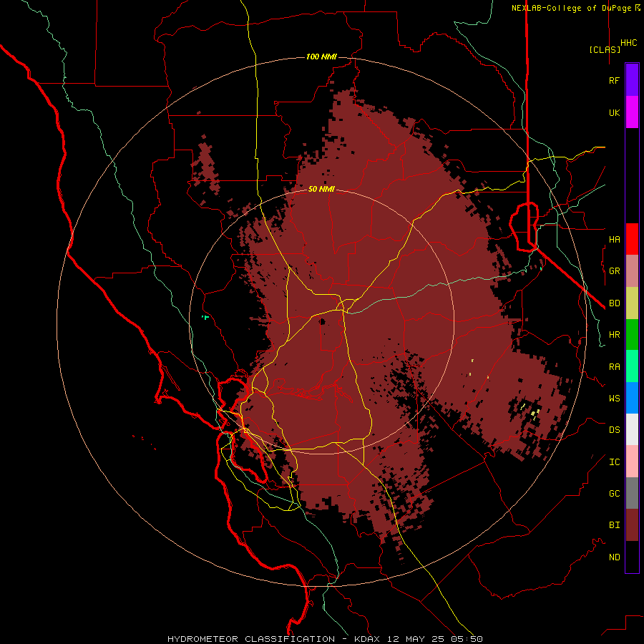Click the HHC product label
The height and width of the screenshot is (644, 644).
(x=629, y=43)
